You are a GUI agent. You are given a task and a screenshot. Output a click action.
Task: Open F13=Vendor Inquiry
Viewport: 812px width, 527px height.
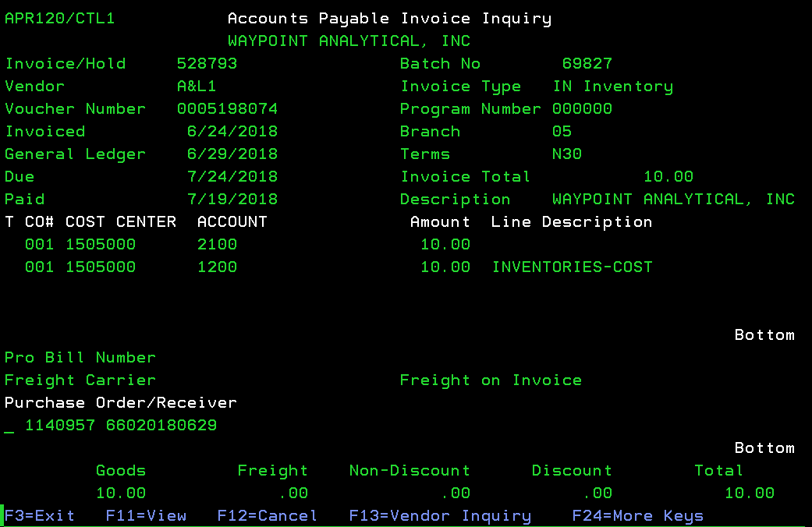pyautogui.click(x=440, y=515)
